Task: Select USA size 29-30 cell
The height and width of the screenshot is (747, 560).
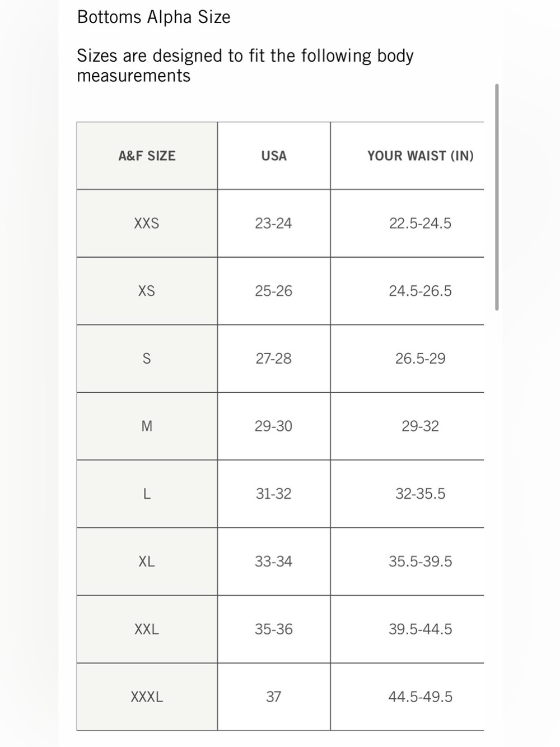Action: tap(274, 426)
